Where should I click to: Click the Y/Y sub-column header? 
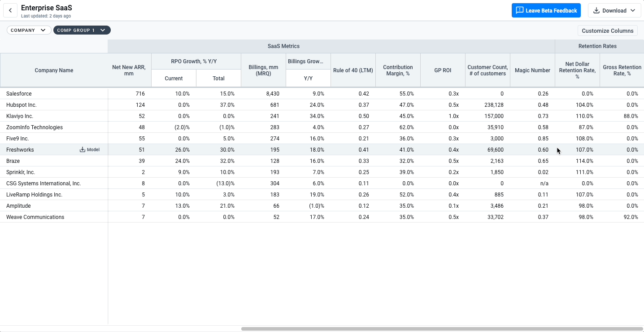pyautogui.click(x=308, y=79)
